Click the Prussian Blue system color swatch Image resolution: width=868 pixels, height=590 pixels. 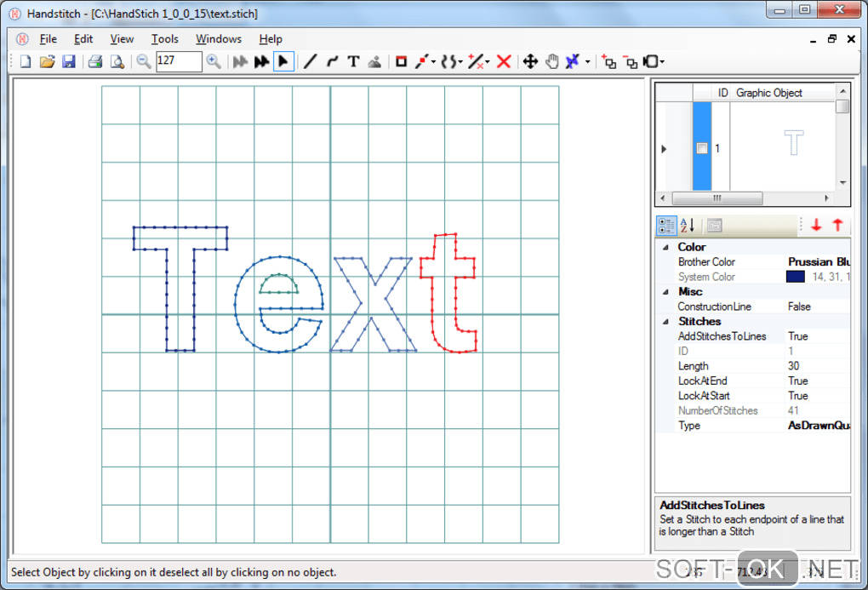pos(796,277)
